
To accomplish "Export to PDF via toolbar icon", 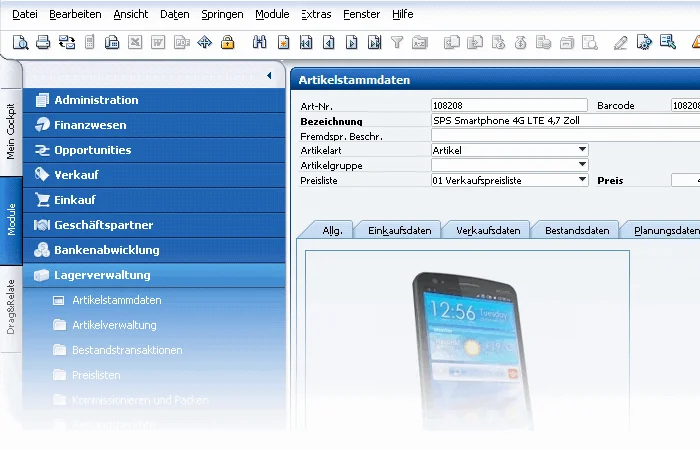I will click(182, 42).
